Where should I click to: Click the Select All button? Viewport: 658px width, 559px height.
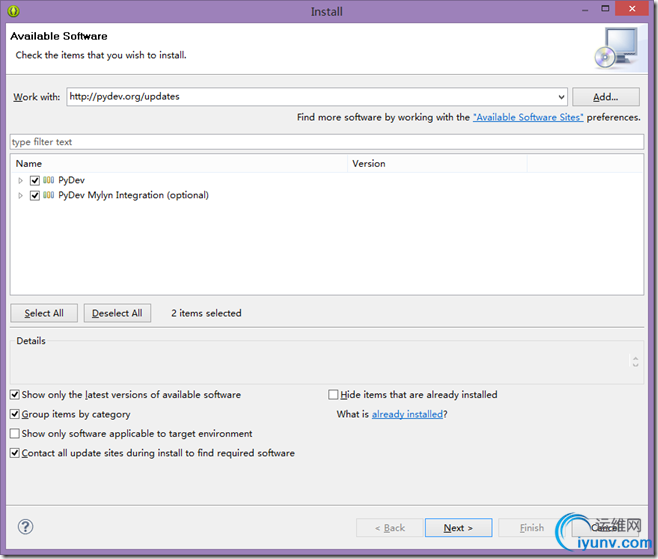click(44, 313)
